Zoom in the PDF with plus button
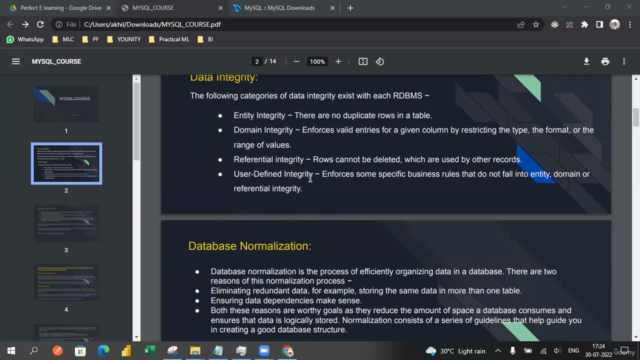640x360 pixels. [338, 62]
